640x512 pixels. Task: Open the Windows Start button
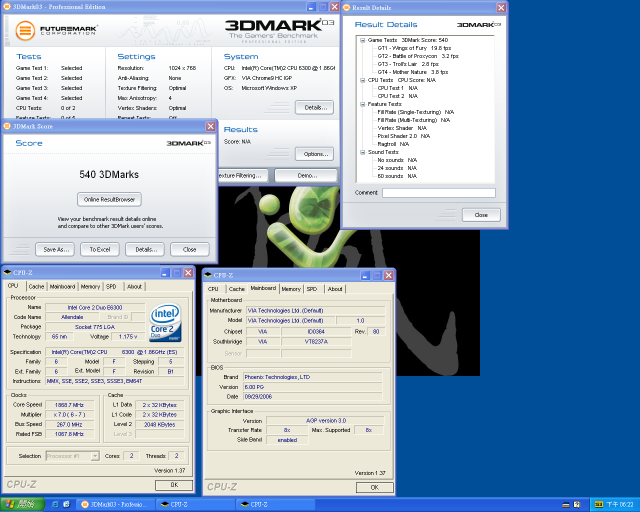(x=22, y=505)
